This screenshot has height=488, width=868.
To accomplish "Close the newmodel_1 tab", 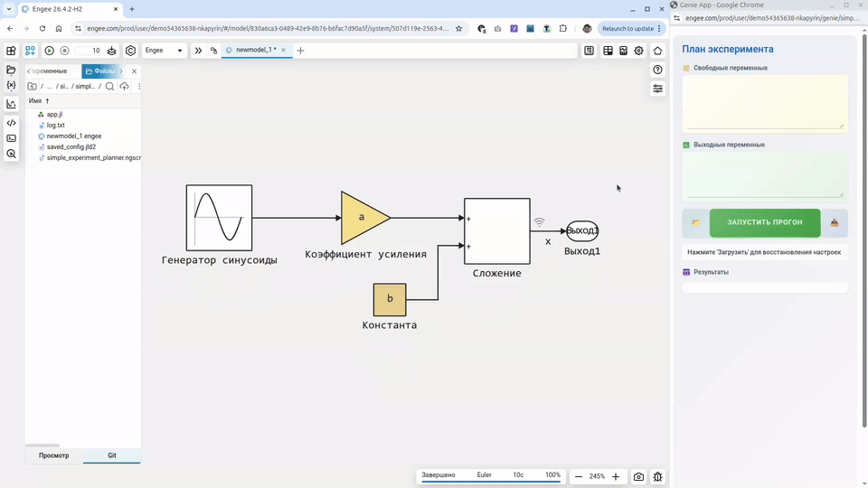I will click(x=283, y=50).
